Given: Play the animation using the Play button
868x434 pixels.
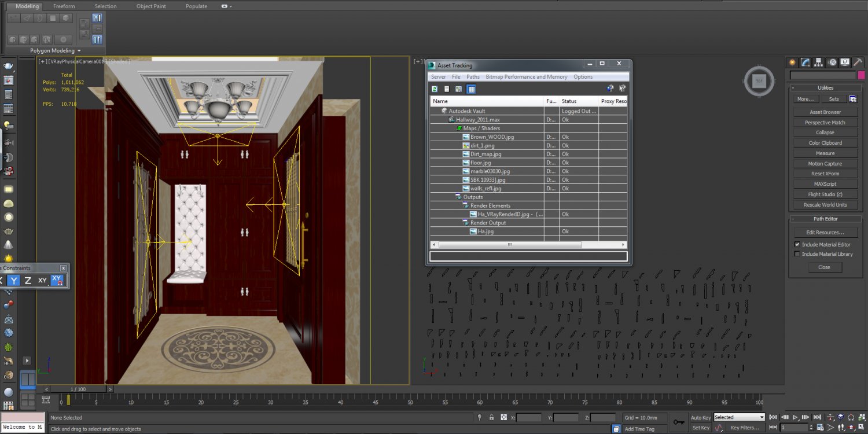Looking at the screenshot, I should (796, 417).
